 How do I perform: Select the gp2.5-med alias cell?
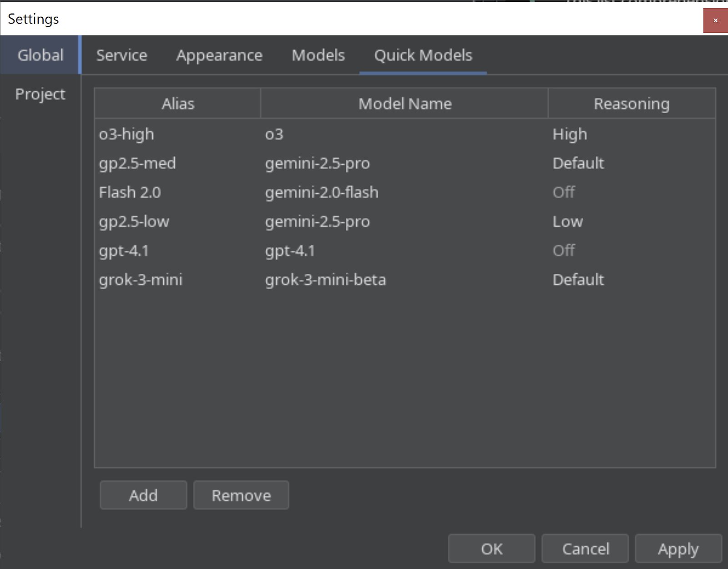click(x=178, y=163)
